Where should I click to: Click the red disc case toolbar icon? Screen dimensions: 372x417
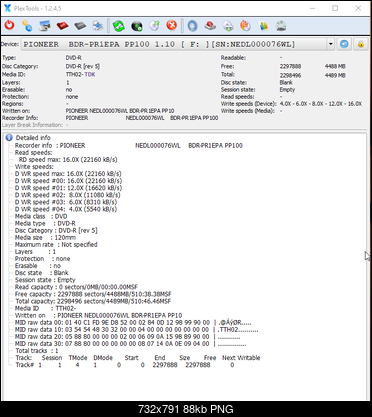[x=62, y=26]
